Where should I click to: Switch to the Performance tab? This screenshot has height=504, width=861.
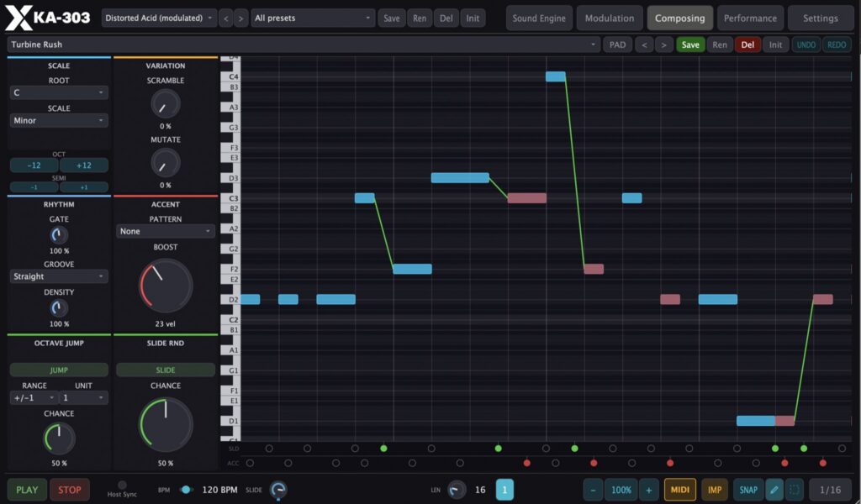click(x=750, y=18)
